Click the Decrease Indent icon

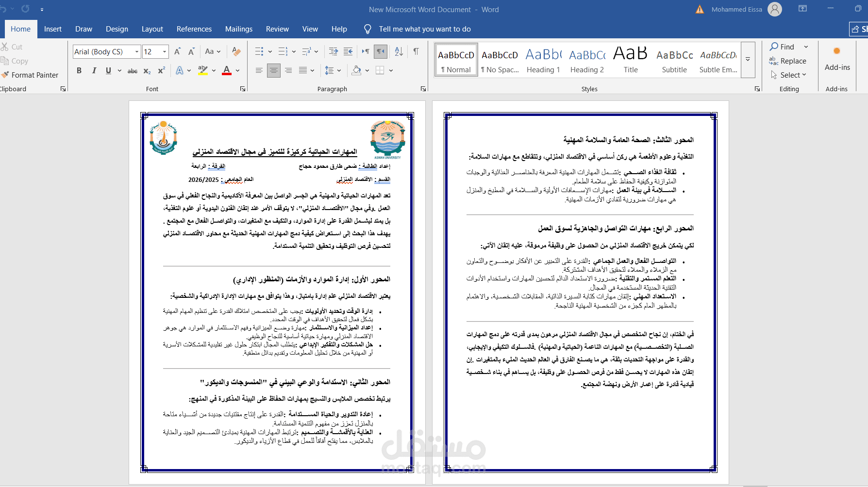tap(334, 51)
